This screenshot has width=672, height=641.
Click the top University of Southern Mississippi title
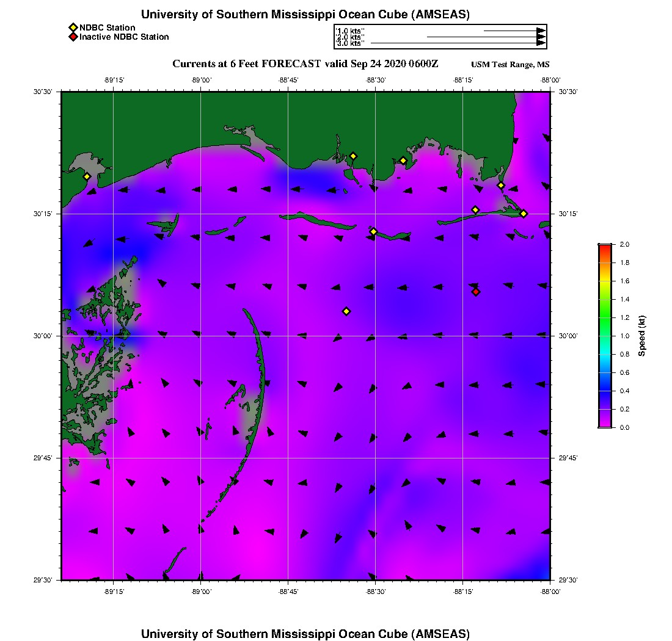pos(305,14)
